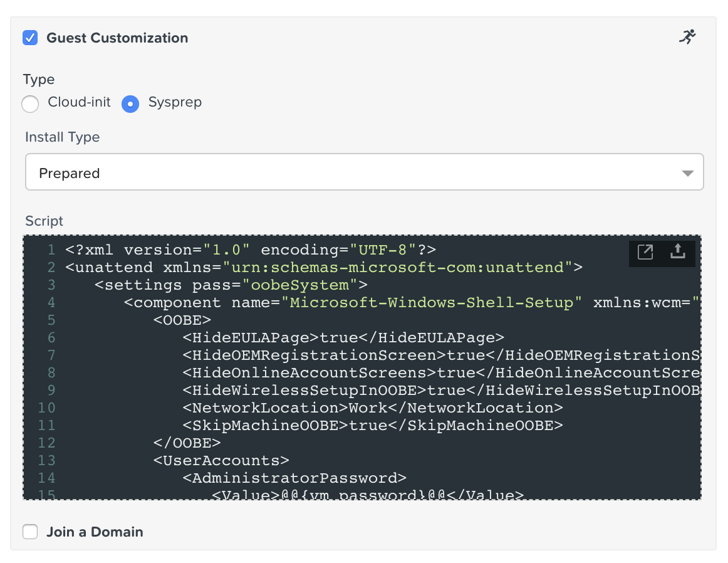Select the Sysprep radio option
728x563 pixels.
130,103
